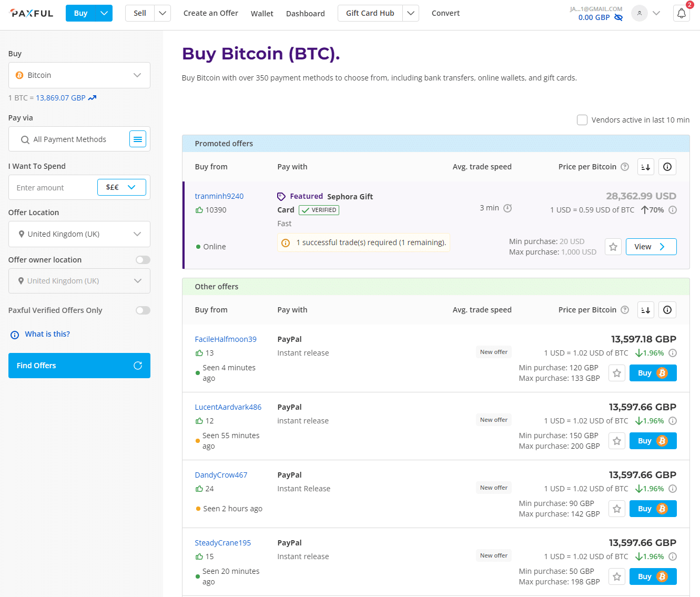Buy from LucentAardvark486
This screenshot has height=597, width=700.
point(653,441)
